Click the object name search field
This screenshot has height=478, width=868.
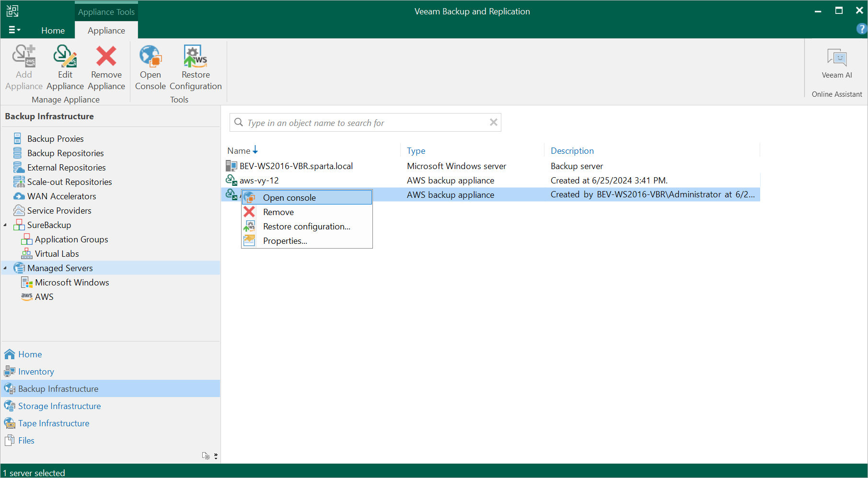(x=366, y=123)
